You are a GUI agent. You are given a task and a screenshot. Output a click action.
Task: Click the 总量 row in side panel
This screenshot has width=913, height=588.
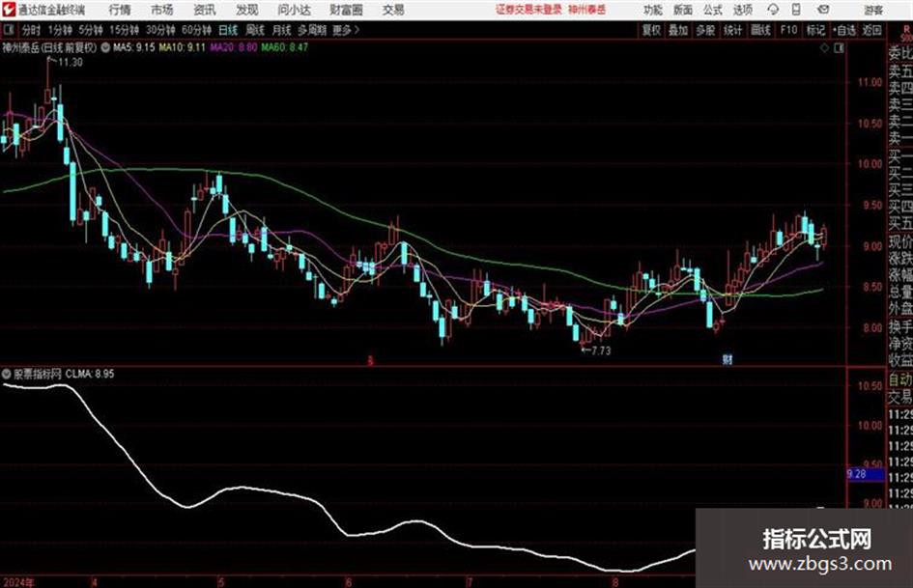pos(900,292)
